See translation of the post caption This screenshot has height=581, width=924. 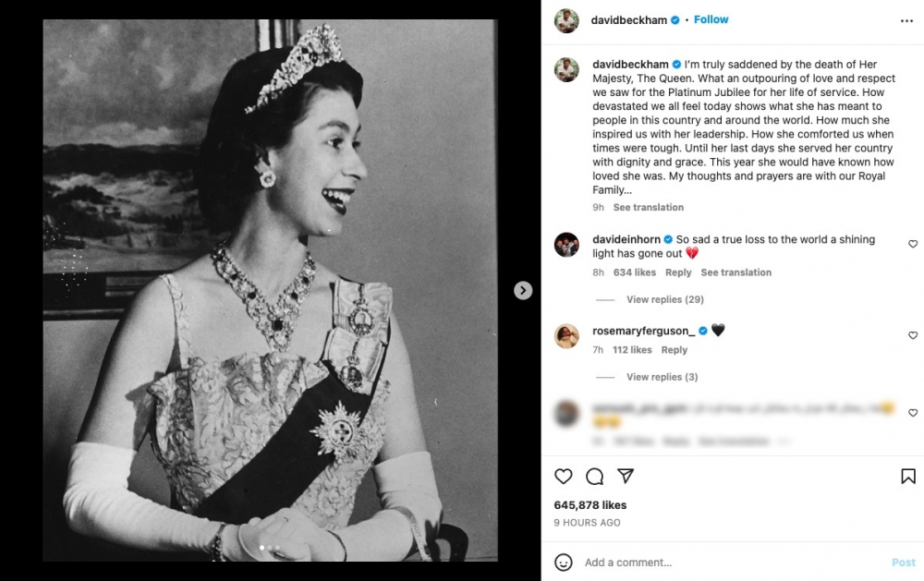pyautogui.click(x=649, y=207)
